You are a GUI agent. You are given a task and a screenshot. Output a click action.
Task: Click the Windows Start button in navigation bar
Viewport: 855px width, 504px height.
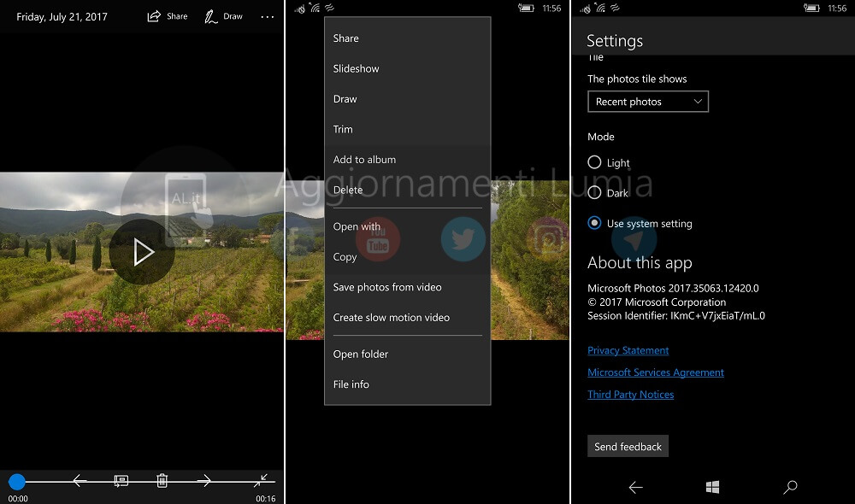click(712, 486)
